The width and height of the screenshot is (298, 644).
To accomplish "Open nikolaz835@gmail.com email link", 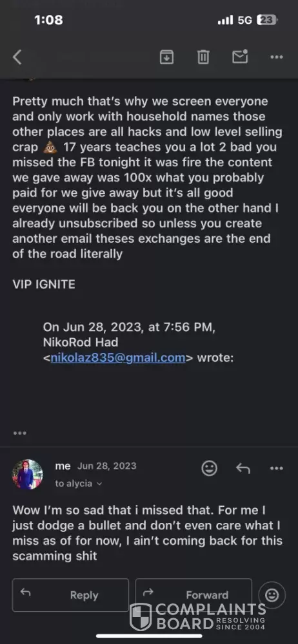I will [x=118, y=357].
